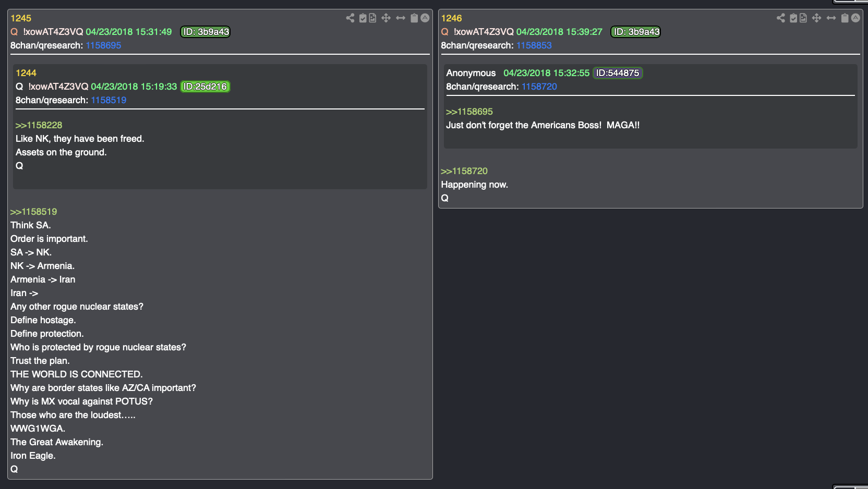This screenshot has height=489, width=868.
Task: Click the Anonymous poster name
Action: click(x=471, y=73)
